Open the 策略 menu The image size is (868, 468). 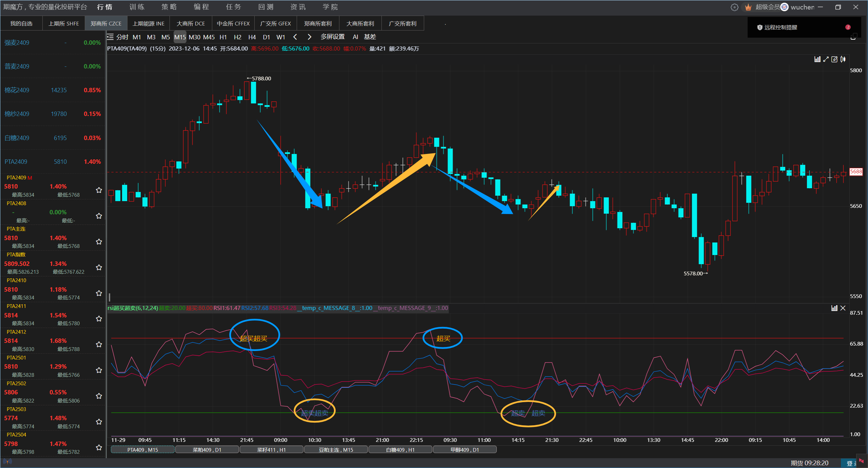[x=169, y=7]
